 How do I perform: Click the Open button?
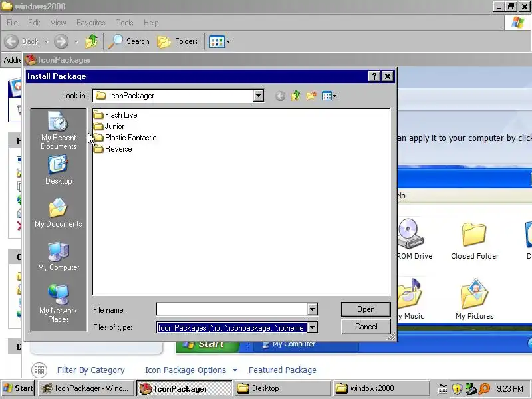366,309
